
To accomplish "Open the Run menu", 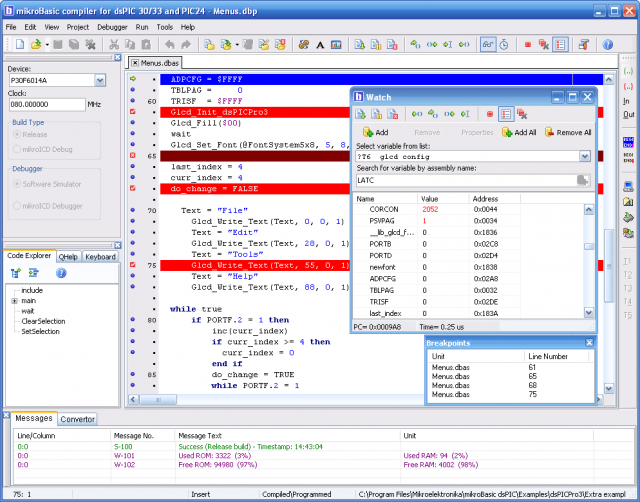I will (142, 27).
